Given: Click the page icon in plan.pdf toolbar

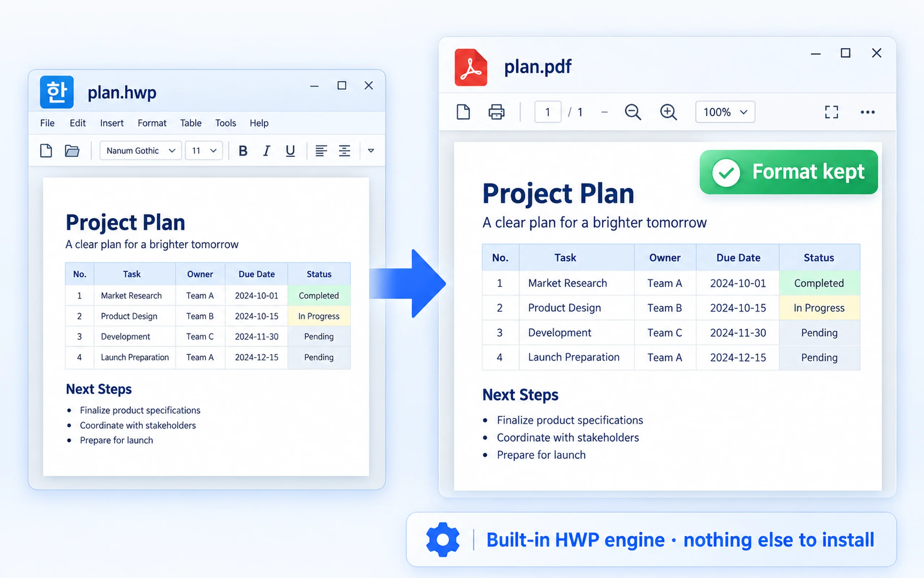Looking at the screenshot, I should click(463, 112).
